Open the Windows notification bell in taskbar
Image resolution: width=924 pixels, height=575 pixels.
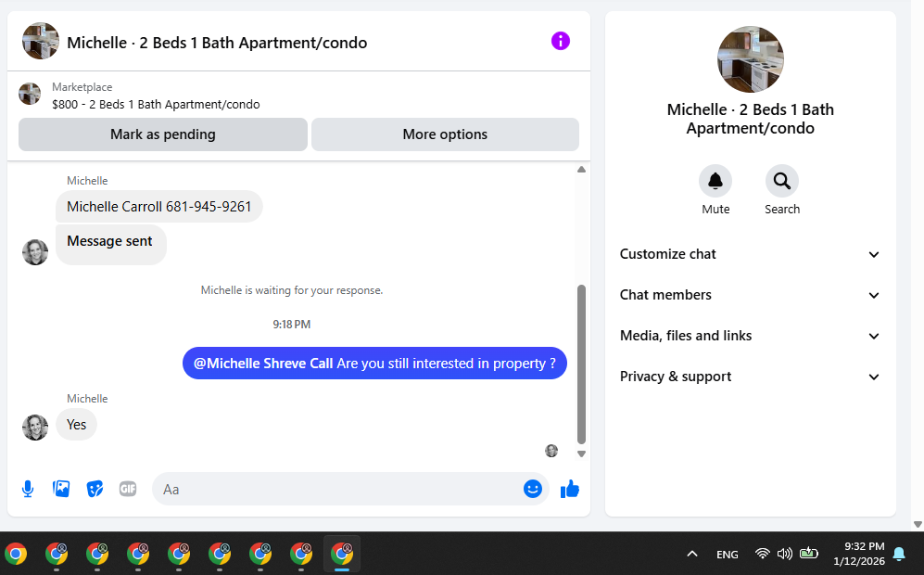click(x=899, y=554)
